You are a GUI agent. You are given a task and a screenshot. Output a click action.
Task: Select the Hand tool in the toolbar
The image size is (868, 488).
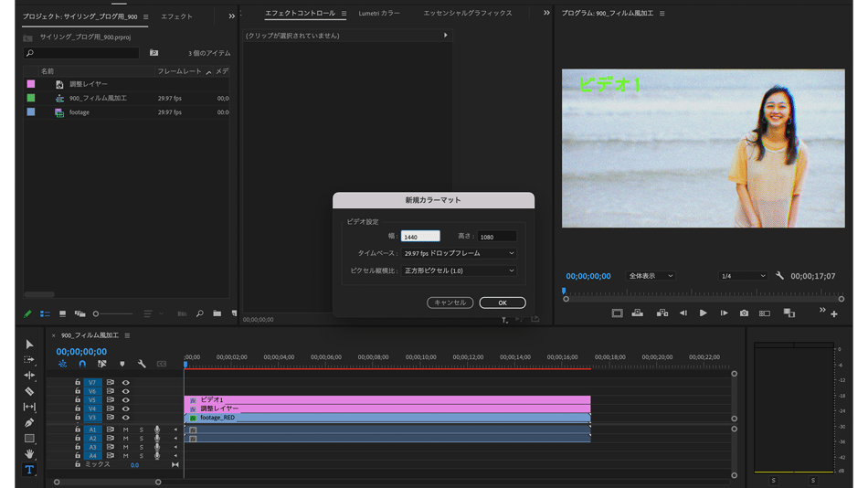pyautogui.click(x=29, y=454)
